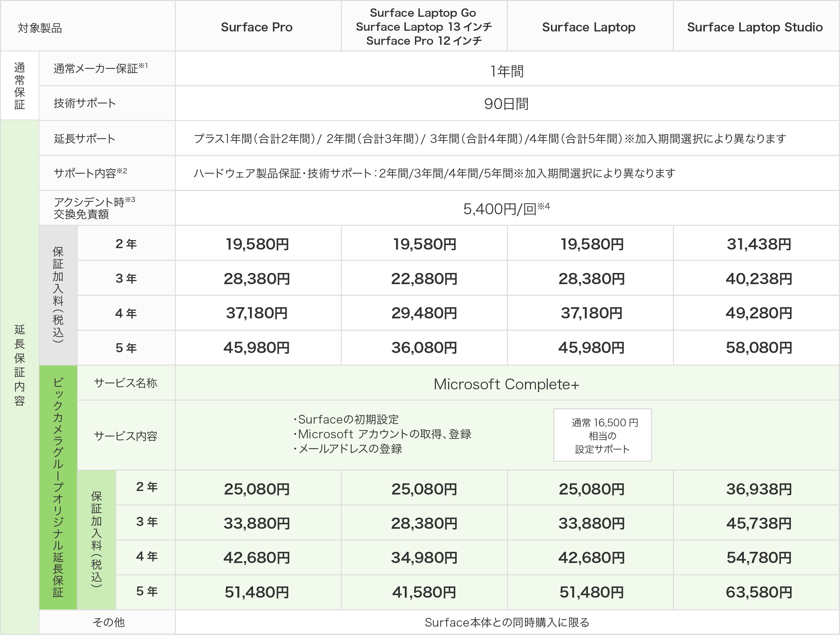
Task: Click the Surface Laptop Go header line
Action: pos(423,13)
